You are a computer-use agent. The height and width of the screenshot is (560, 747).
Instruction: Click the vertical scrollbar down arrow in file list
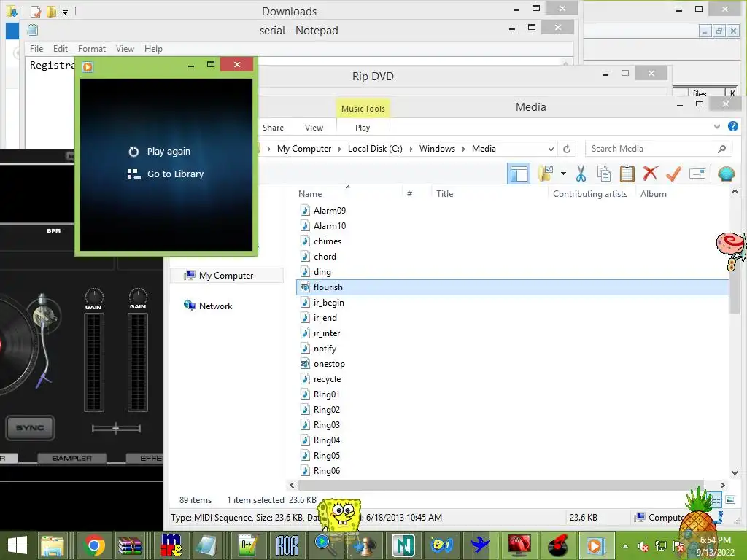[x=735, y=472]
